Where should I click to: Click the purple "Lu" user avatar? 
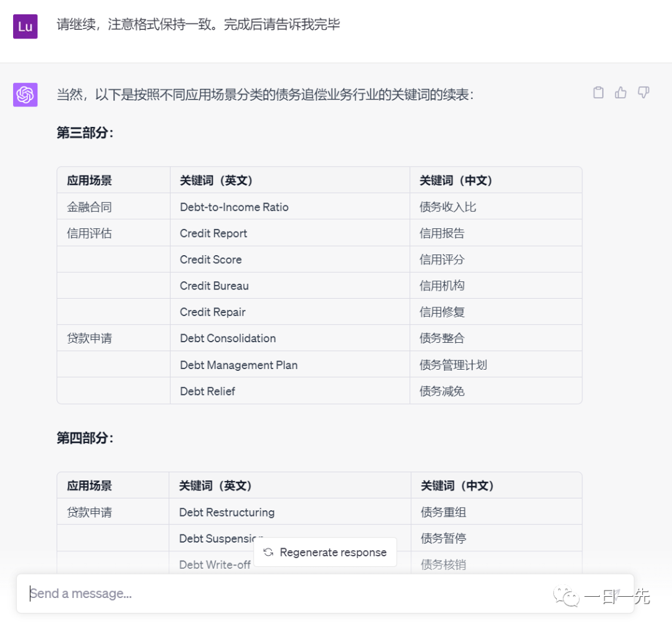click(26, 27)
